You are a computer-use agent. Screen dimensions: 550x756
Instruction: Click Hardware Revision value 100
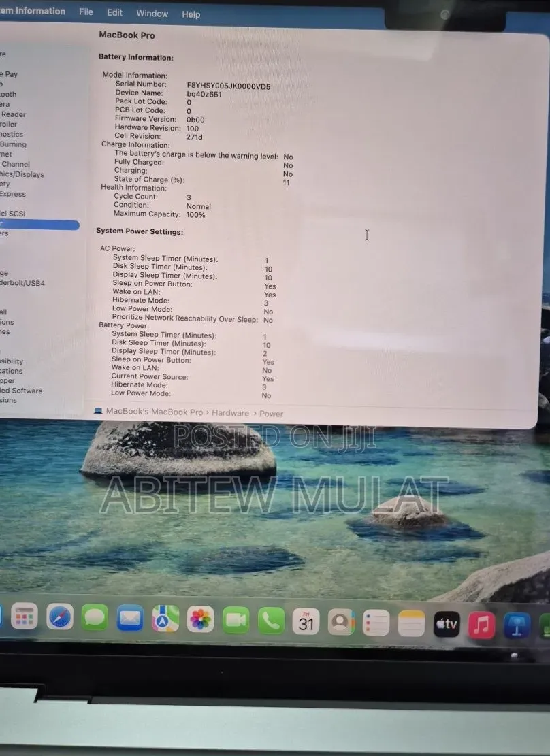pos(193,128)
